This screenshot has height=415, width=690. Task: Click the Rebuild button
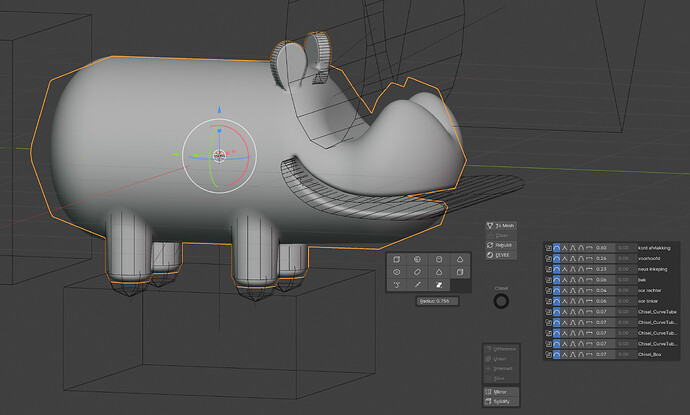501,245
